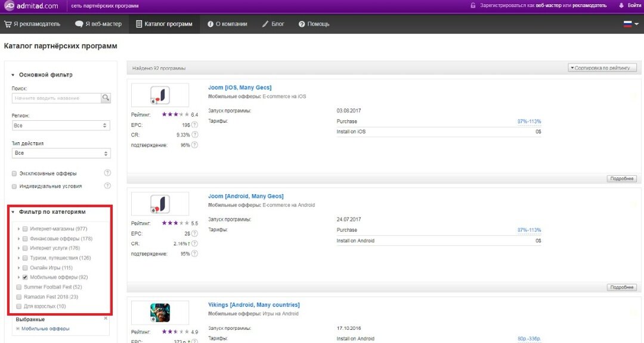Click the search magnifier icon
The image size is (644, 343).
click(x=106, y=98)
